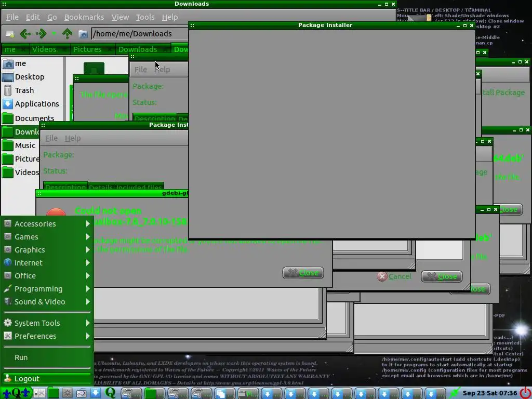Click the front Package Installer title bar
The width and height of the screenshot is (532, 399).
[331, 25]
